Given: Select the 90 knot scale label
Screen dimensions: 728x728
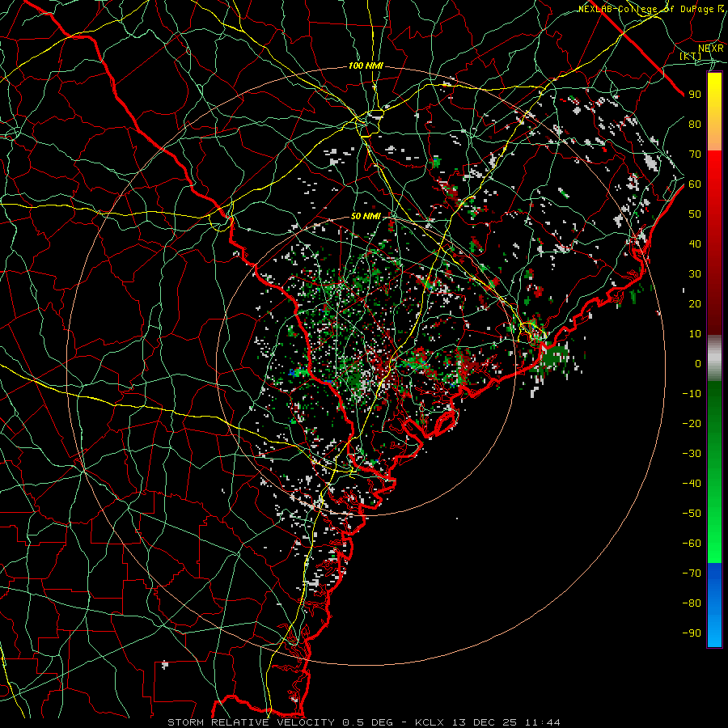Looking at the screenshot, I should tap(695, 95).
